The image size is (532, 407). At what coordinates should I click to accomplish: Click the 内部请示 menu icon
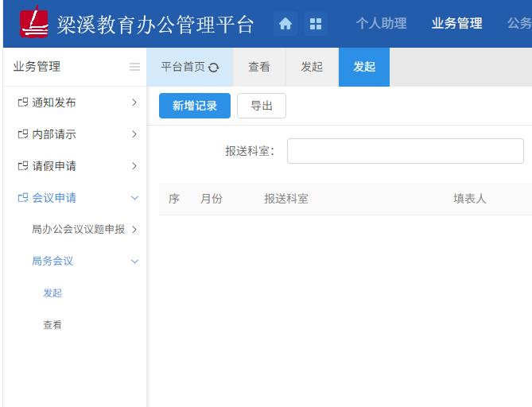23,134
